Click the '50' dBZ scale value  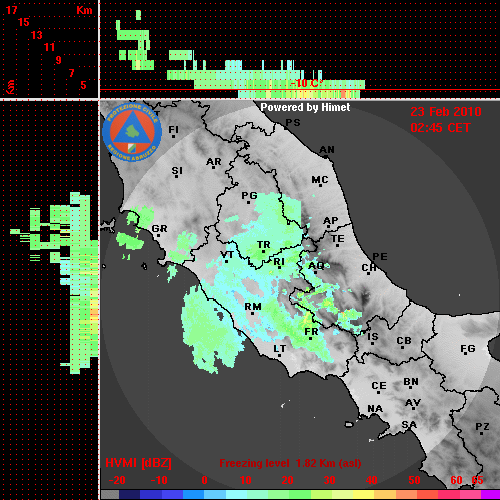[414, 480]
